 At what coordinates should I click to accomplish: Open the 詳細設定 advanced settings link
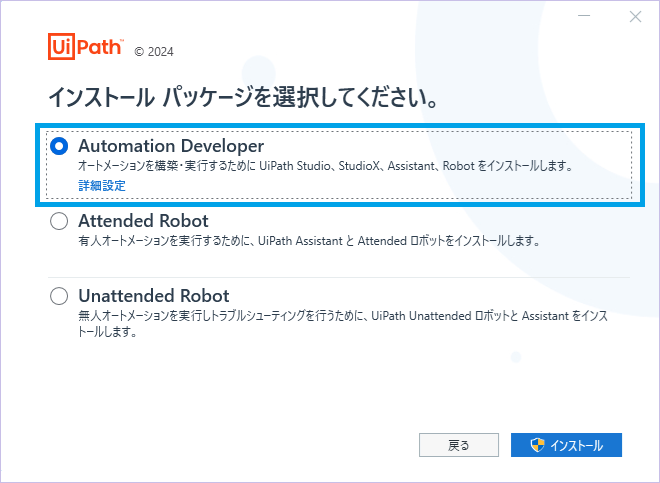[102, 186]
